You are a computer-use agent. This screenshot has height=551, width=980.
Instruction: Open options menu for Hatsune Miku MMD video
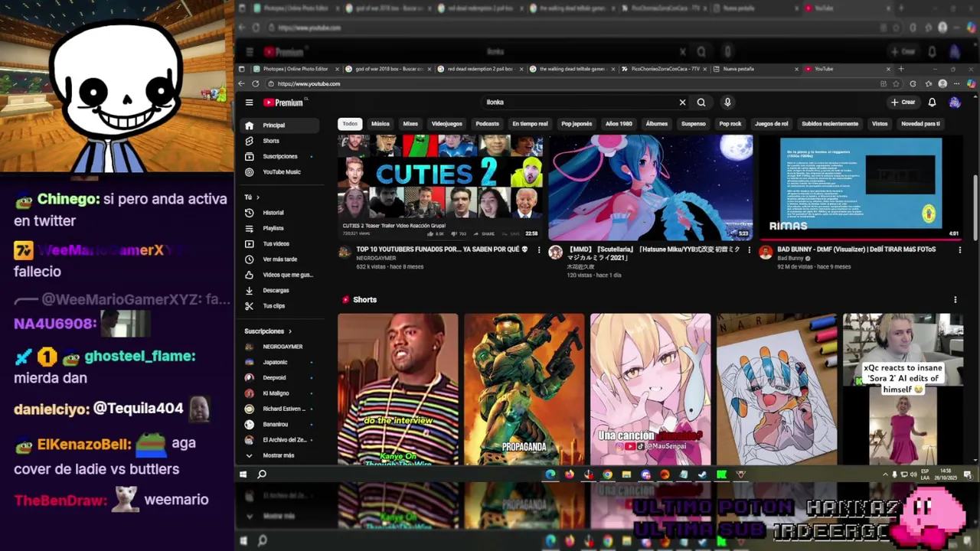pos(750,250)
